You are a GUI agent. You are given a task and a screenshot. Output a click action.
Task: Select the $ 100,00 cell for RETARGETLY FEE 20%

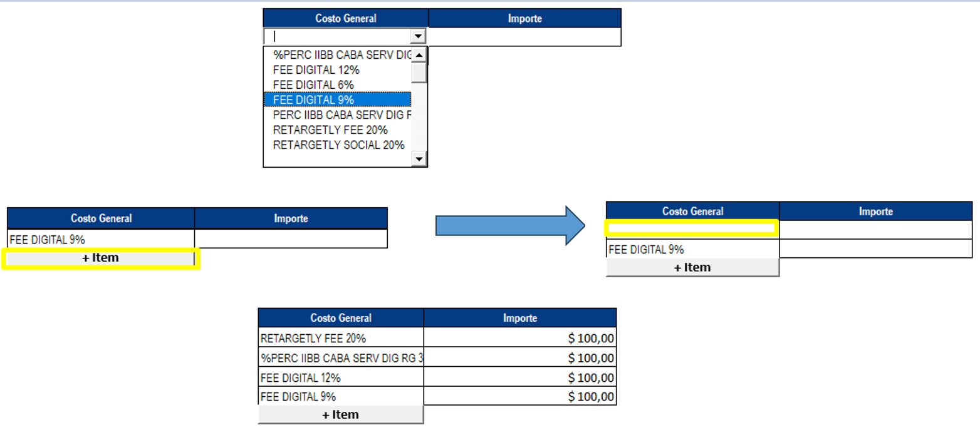click(x=520, y=338)
